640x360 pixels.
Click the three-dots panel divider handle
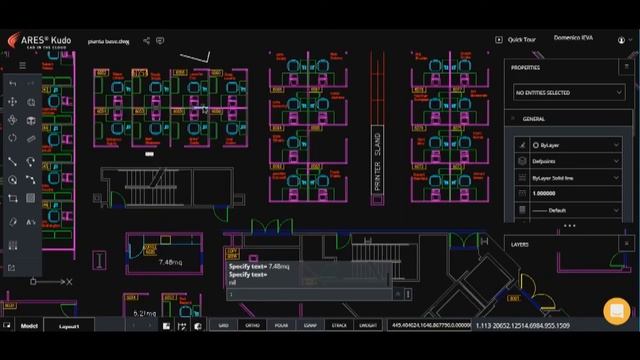click(x=569, y=226)
